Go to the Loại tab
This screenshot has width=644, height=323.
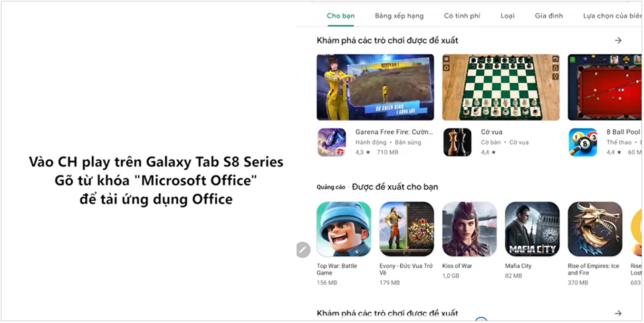coord(507,16)
